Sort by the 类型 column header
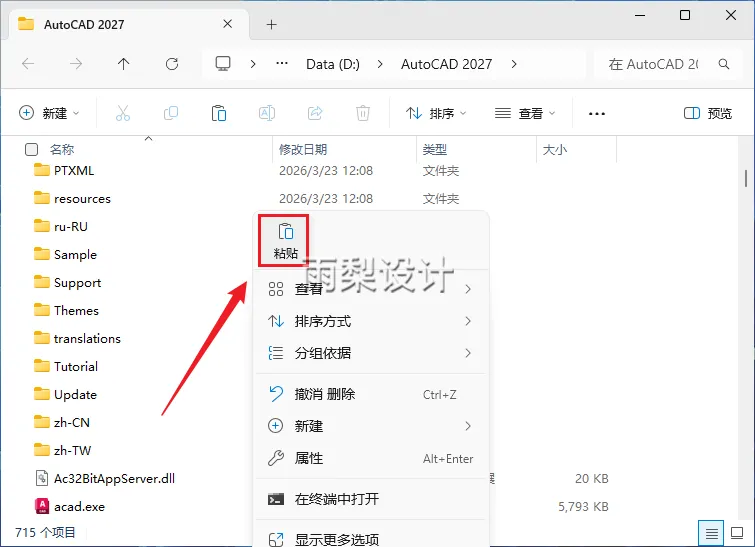The image size is (755, 547). point(434,150)
